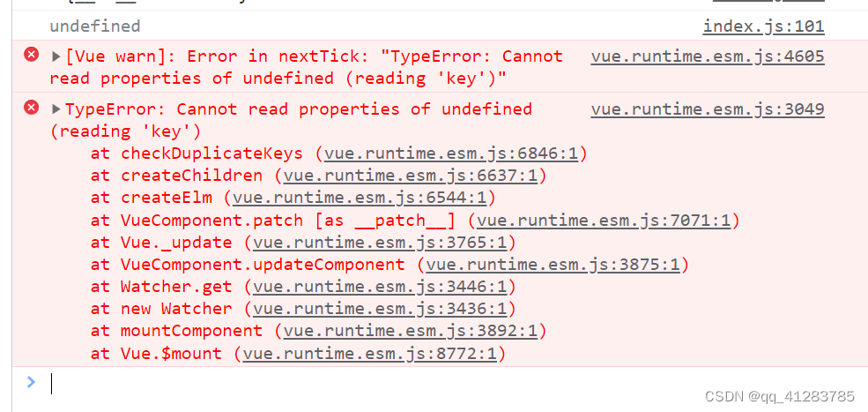Open vue.runtime.esm.js:3049 source link
Screen dimensions: 868x412
[708, 109]
